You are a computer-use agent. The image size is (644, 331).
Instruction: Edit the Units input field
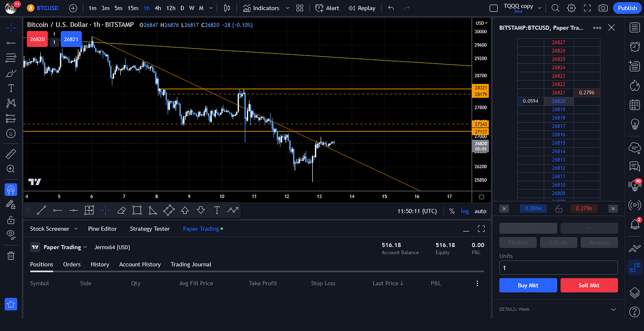tap(559, 268)
